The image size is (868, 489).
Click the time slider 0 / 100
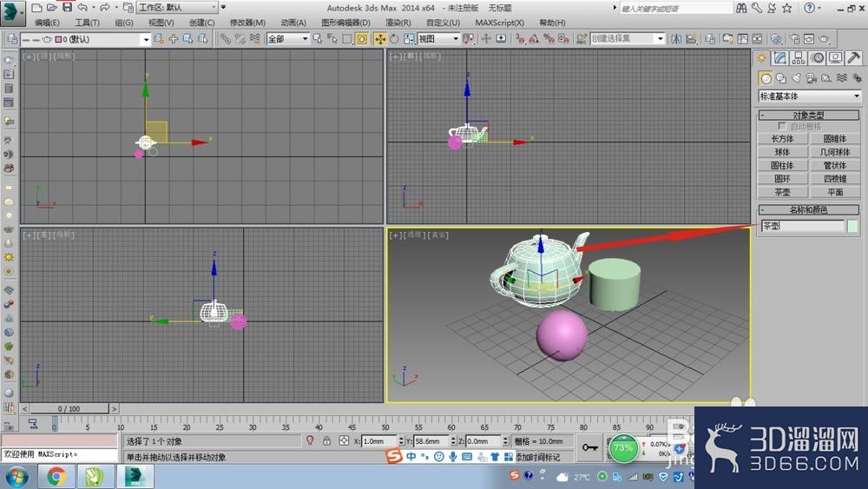tap(69, 409)
